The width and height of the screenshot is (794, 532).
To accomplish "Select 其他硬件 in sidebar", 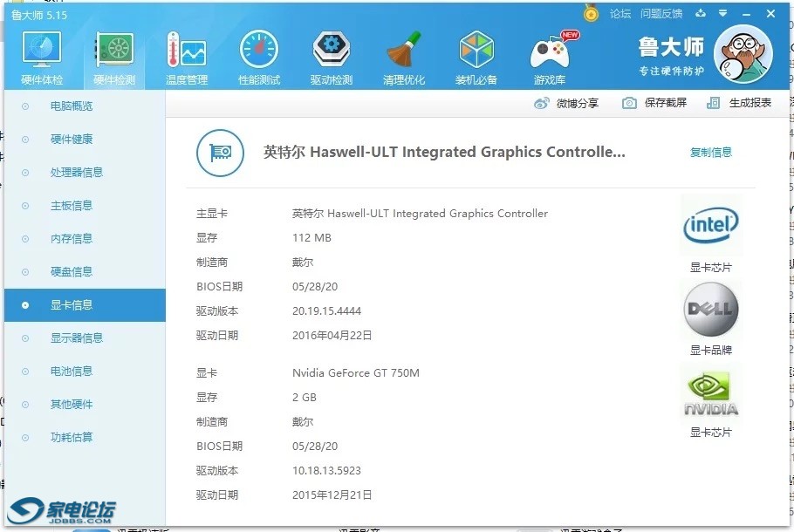I will [x=85, y=405].
